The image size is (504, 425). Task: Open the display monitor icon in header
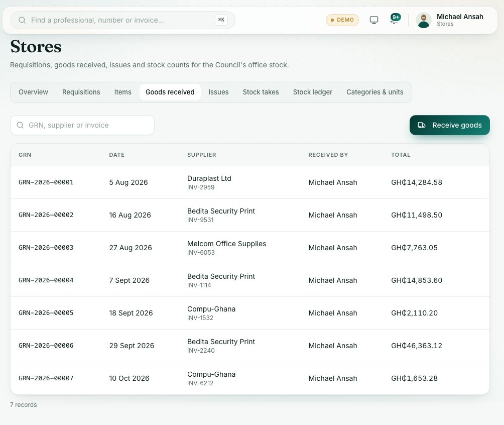[374, 20]
